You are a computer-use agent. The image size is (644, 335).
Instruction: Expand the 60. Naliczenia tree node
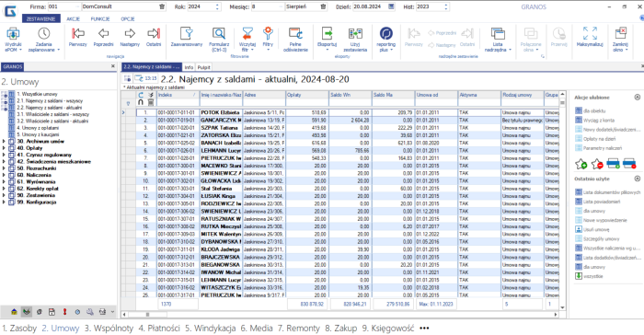point(4,175)
